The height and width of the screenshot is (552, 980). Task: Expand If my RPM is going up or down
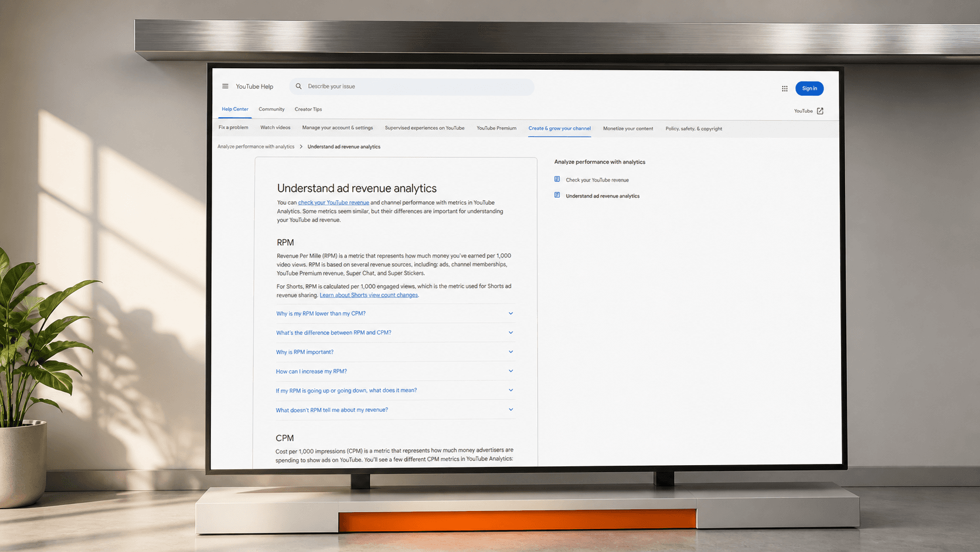point(395,390)
